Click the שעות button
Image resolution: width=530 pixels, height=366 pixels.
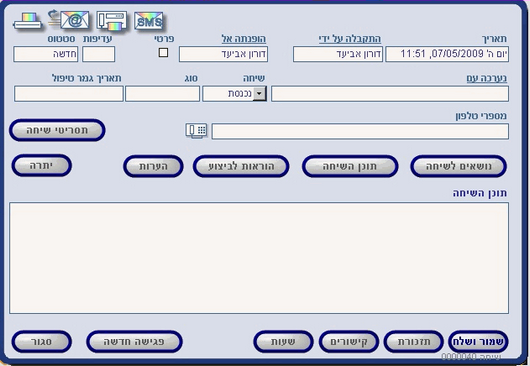click(x=283, y=342)
